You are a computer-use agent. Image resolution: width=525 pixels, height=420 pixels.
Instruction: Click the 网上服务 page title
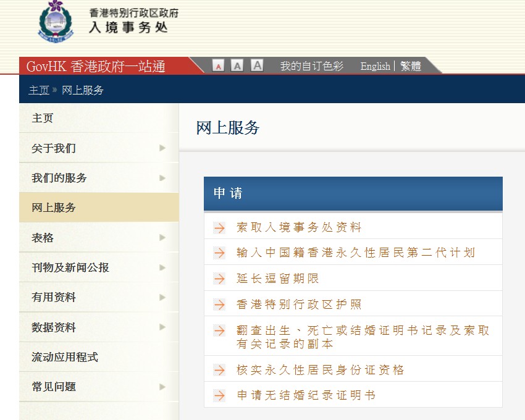pyautogui.click(x=228, y=128)
